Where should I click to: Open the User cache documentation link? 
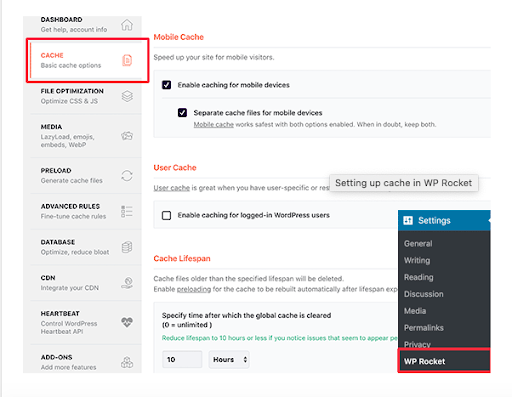pyautogui.click(x=171, y=188)
